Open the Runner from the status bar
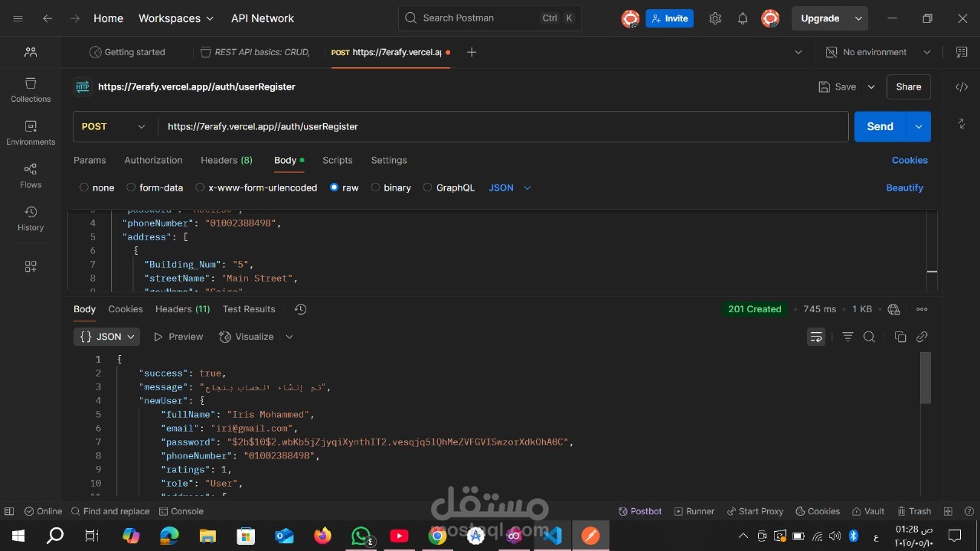 click(x=694, y=511)
